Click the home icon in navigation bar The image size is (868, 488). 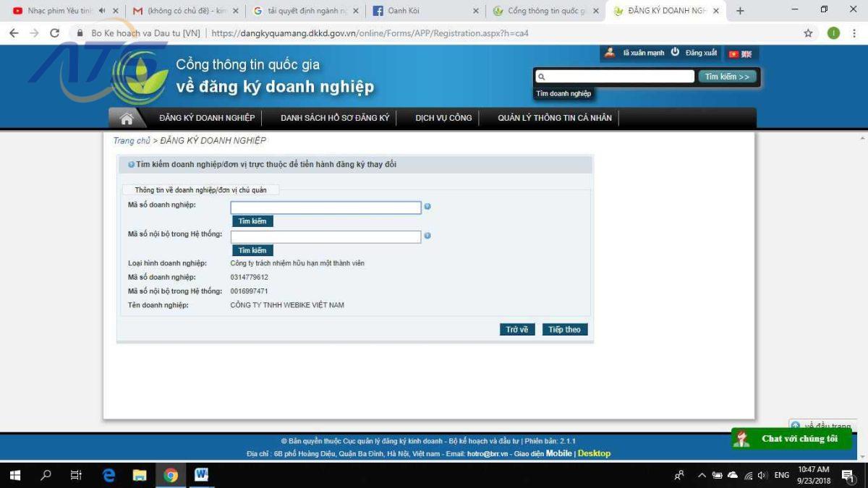point(127,119)
